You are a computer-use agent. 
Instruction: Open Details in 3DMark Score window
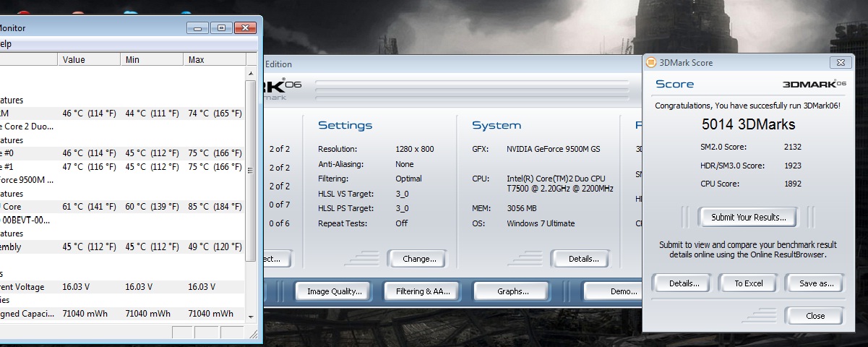pos(684,283)
